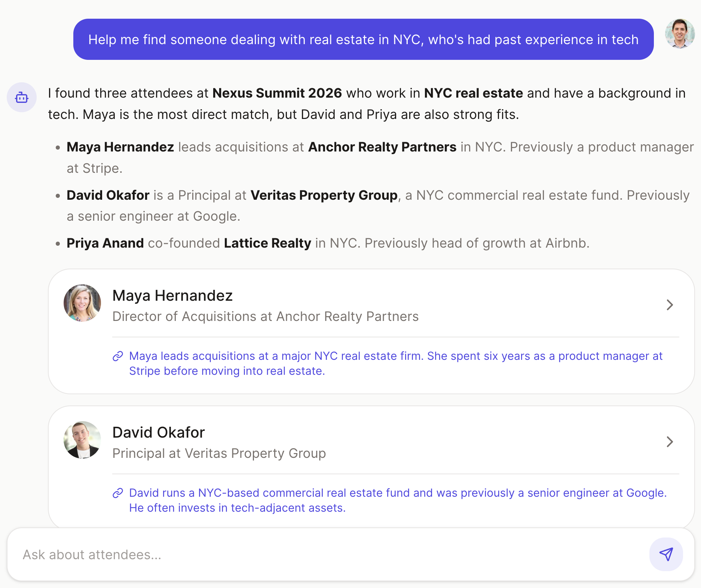
Task: Expand David Okafor's attendee card
Action: pyautogui.click(x=670, y=442)
